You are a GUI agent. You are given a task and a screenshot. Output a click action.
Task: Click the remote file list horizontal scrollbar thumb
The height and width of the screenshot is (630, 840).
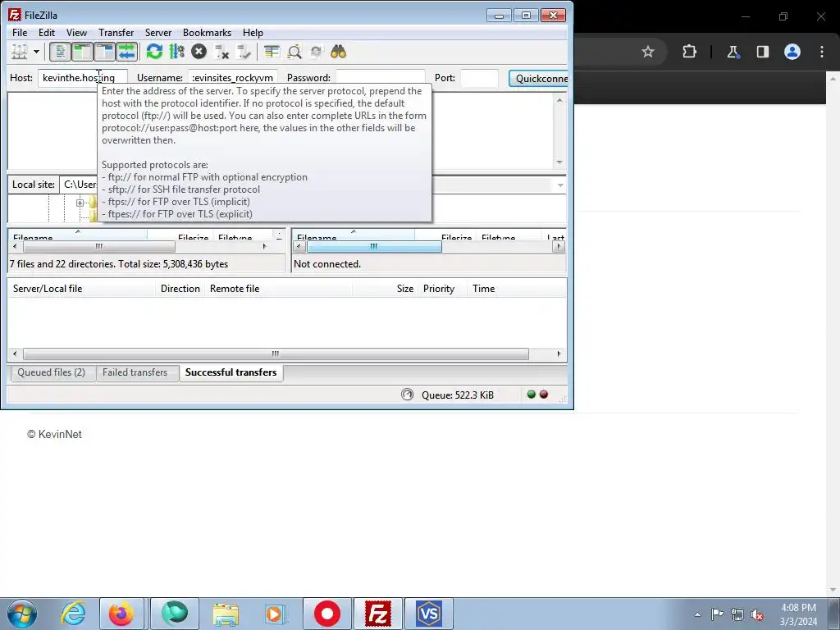tap(374, 246)
